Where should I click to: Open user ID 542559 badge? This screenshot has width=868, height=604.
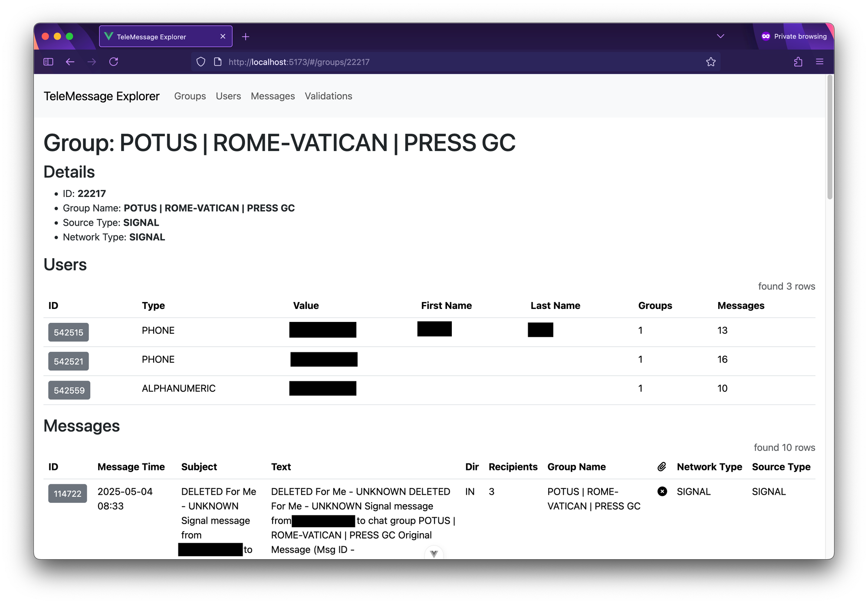pyautogui.click(x=69, y=391)
